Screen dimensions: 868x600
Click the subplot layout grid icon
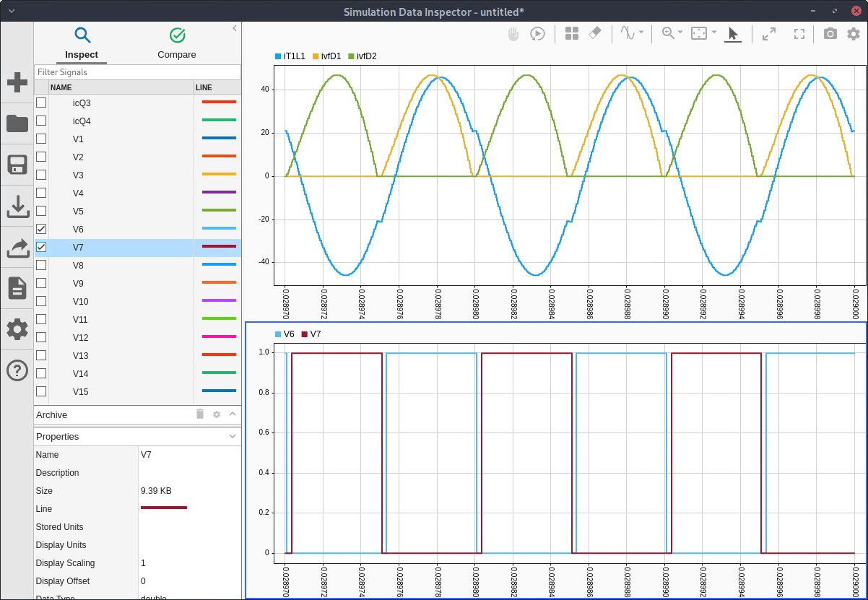[x=572, y=34]
